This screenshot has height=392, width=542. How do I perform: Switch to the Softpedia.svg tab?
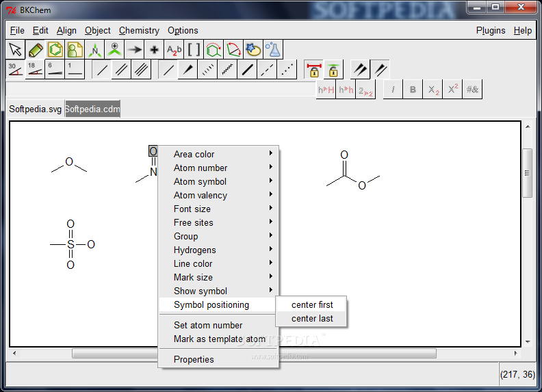pyautogui.click(x=35, y=109)
